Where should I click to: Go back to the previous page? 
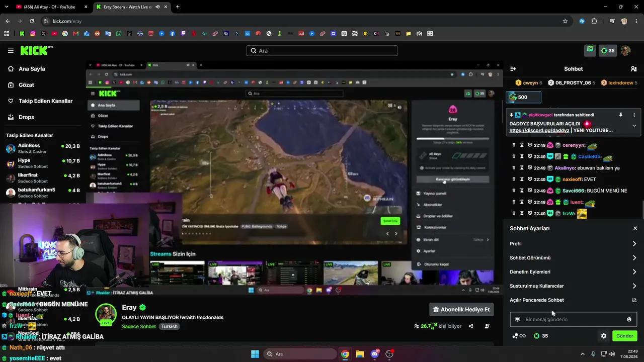click(8, 21)
